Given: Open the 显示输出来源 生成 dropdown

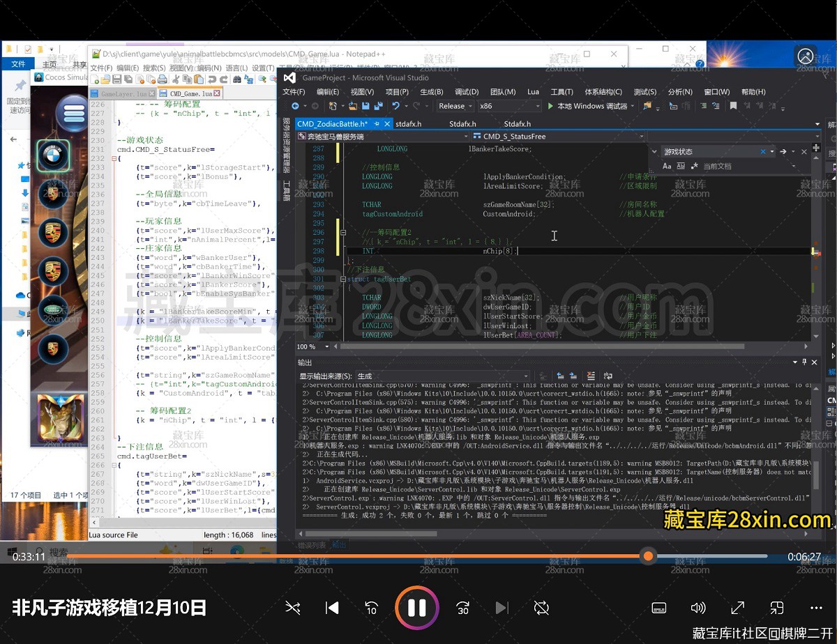Looking at the screenshot, I should 443,376.
